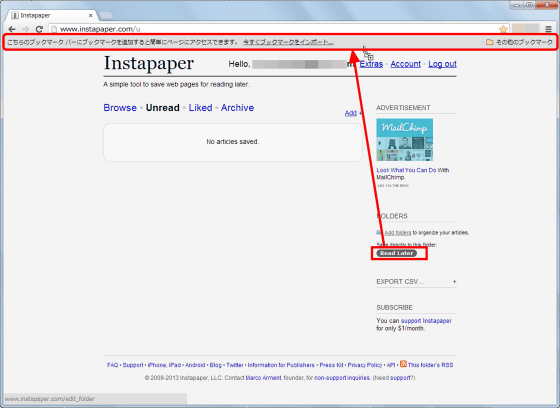This screenshot has width=560, height=408.
Task: Click the SUBSCRIBE heading text
Action: click(394, 308)
